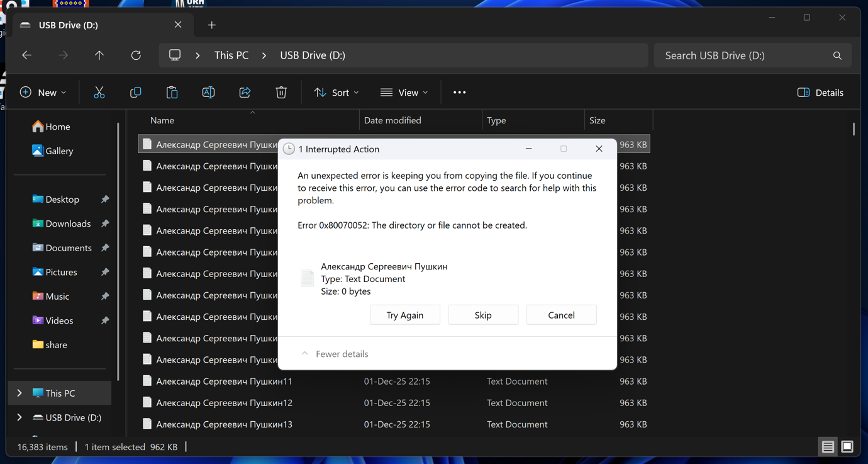The height and width of the screenshot is (464, 868).
Task: Click the Cut scissors icon
Action: (99, 93)
